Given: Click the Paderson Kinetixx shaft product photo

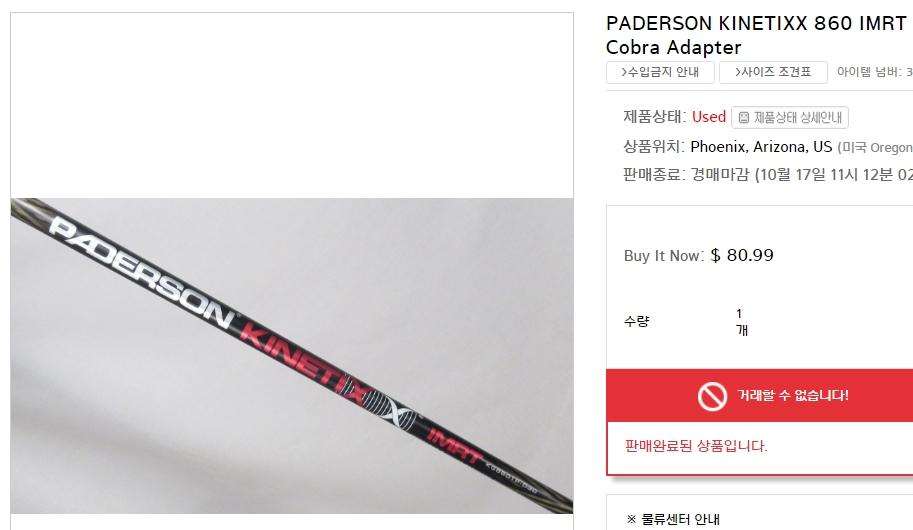Looking at the screenshot, I should [292, 356].
